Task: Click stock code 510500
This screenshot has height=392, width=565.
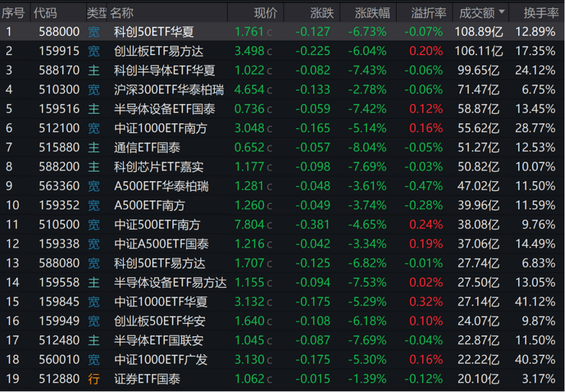Action: click(59, 225)
